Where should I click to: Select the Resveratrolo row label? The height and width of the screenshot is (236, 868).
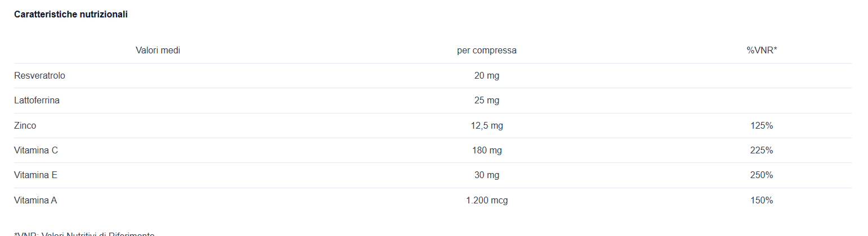[x=39, y=75]
